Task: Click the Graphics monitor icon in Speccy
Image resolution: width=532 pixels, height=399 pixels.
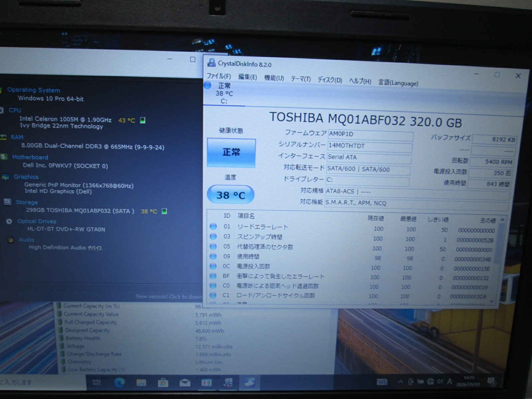Action: click(5, 177)
